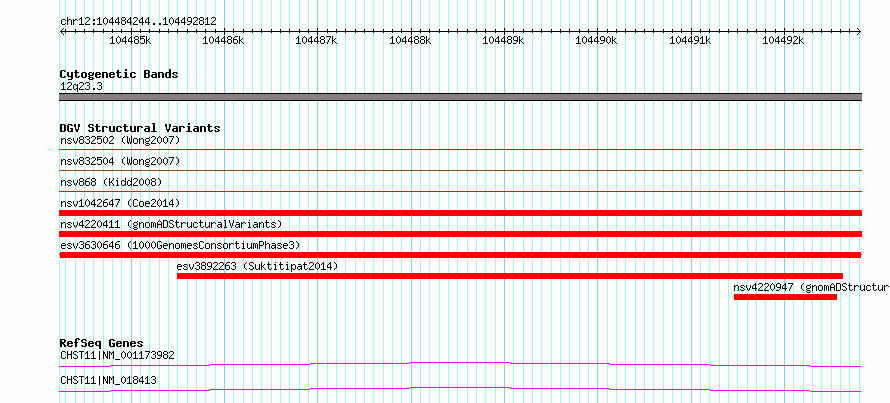Click the 104490k ruler tick label

597,40
